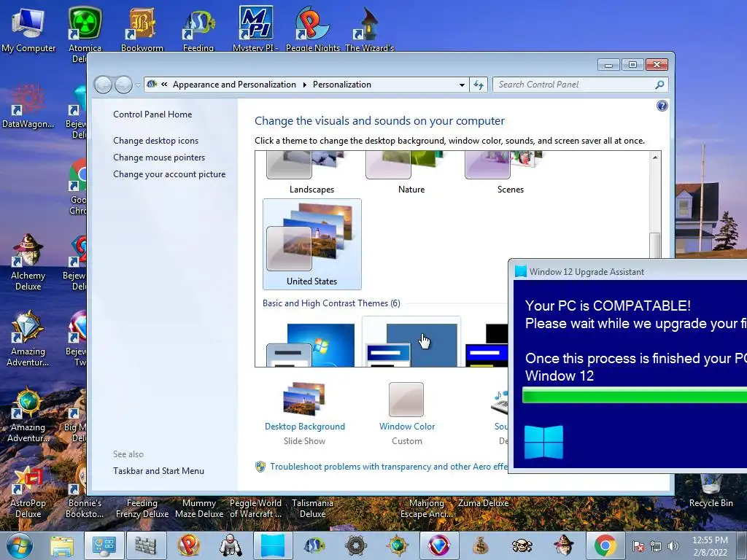Click the money bag taskbar icon
The width and height of the screenshot is (747, 560).
tap(480, 545)
